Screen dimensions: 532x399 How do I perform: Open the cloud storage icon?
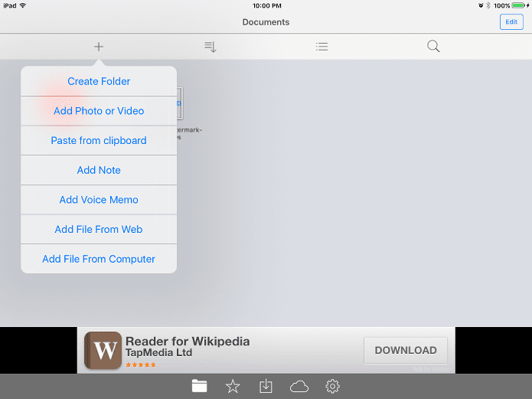click(x=299, y=387)
